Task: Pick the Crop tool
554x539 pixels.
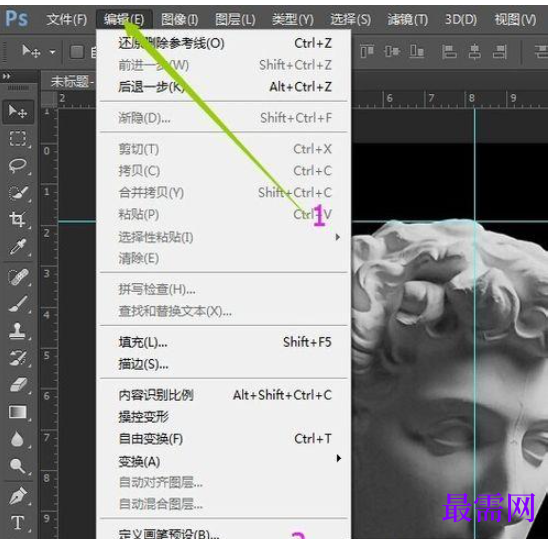Action: tap(17, 219)
